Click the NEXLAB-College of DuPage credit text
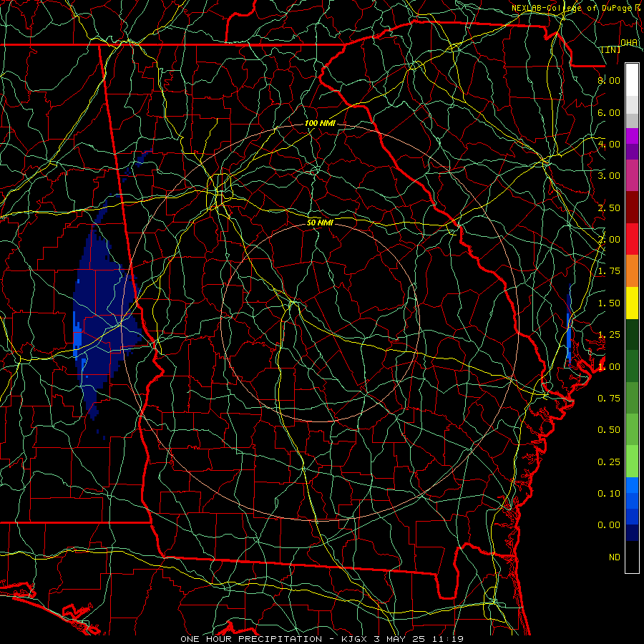Screen dimensions: 644x644 pyautogui.click(x=571, y=8)
